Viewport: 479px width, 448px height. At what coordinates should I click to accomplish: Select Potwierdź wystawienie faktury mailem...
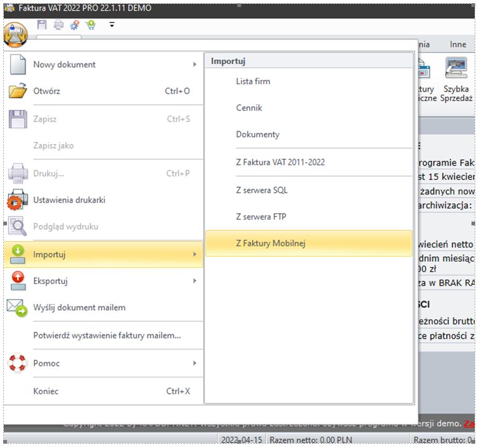tap(104, 335)
